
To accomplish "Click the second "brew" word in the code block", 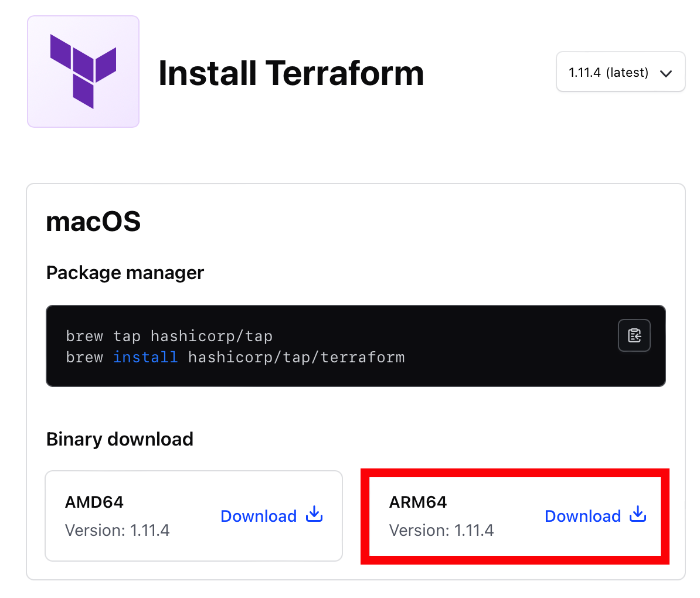I will [84, 357].
